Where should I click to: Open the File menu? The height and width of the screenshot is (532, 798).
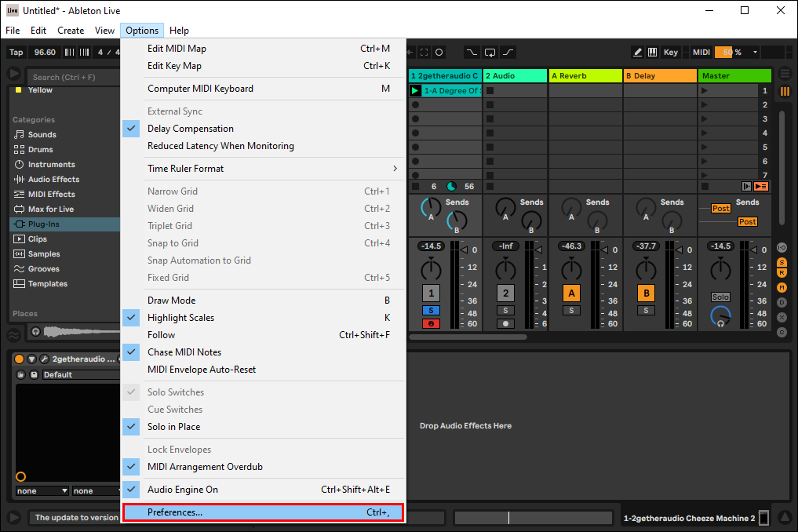pyautogui.click(x=13, y=31)
